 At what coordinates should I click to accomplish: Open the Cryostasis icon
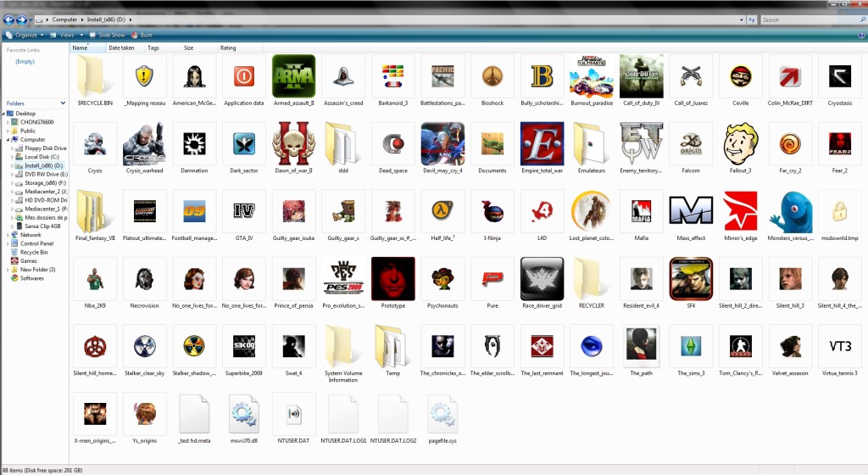click(x=840, y=76)
